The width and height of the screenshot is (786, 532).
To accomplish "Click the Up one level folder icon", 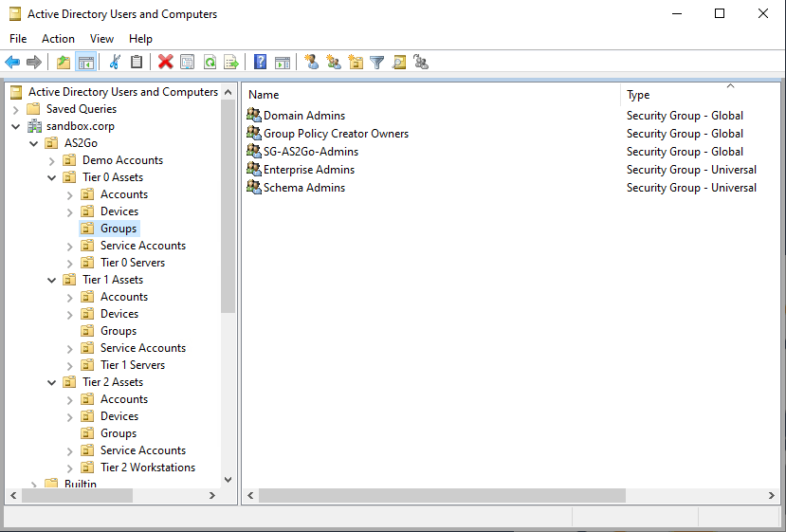I will pos(64,63).
